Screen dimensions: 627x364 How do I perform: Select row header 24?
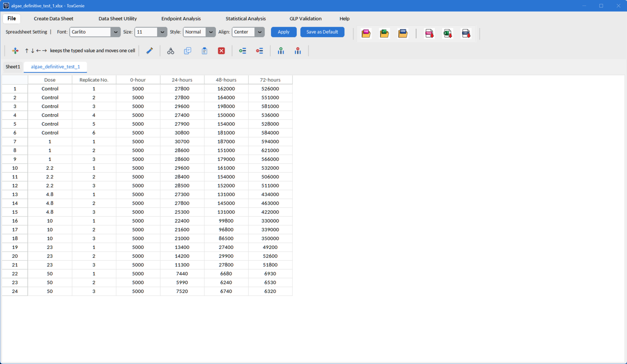point(15,291)
